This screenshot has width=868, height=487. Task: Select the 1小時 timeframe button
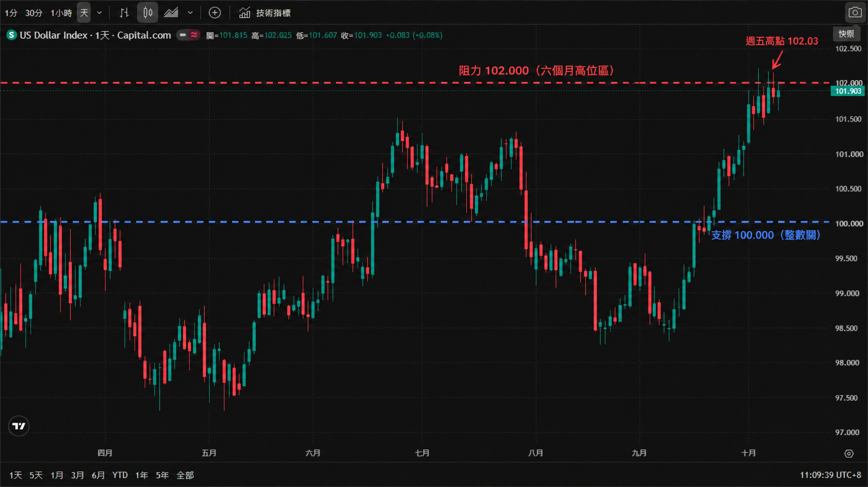pyautogui.click(x=61, y=13)
